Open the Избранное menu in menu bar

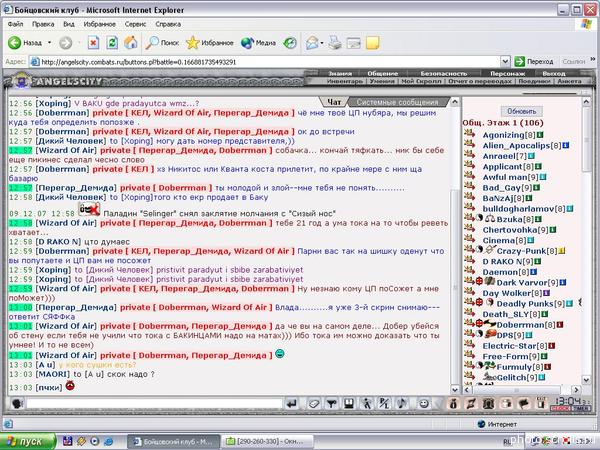click(99, 24)
